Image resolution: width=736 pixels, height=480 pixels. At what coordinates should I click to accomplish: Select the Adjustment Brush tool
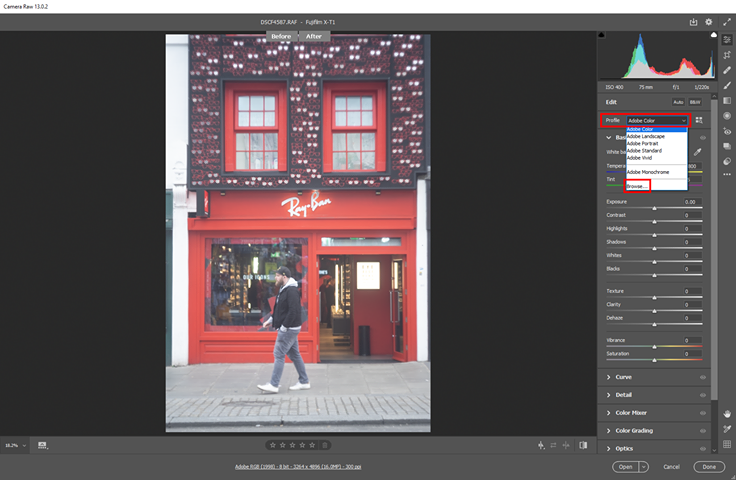727,85
